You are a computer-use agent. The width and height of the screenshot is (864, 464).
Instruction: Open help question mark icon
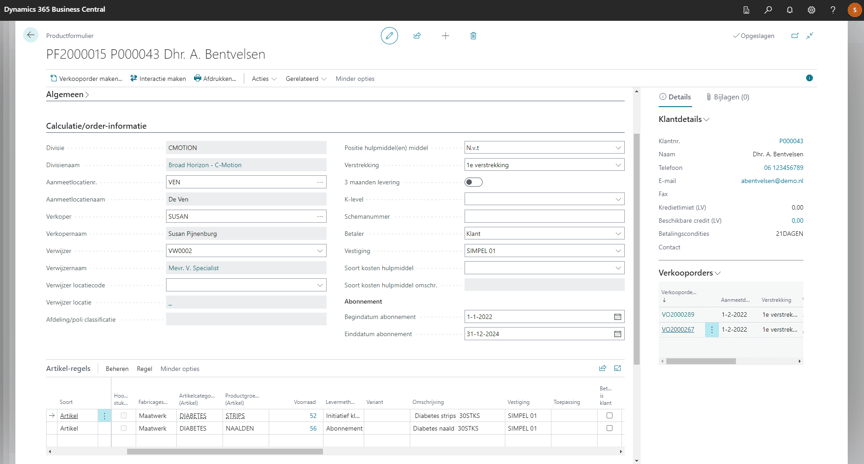(833, 10)
